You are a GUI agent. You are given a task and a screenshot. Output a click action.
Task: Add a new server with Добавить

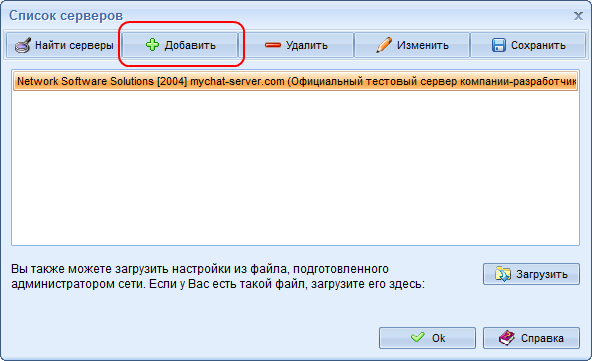(x=180, y=45)
